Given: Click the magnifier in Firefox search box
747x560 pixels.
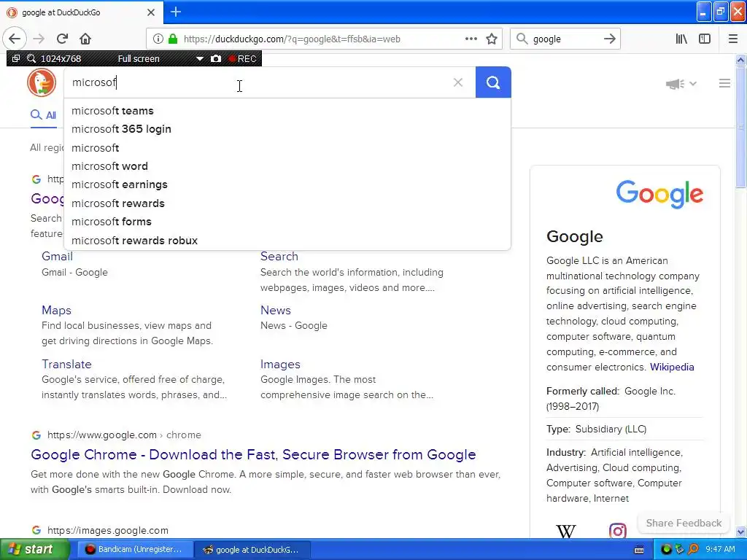Looking at the screenshot, I should tap(522, 39).
